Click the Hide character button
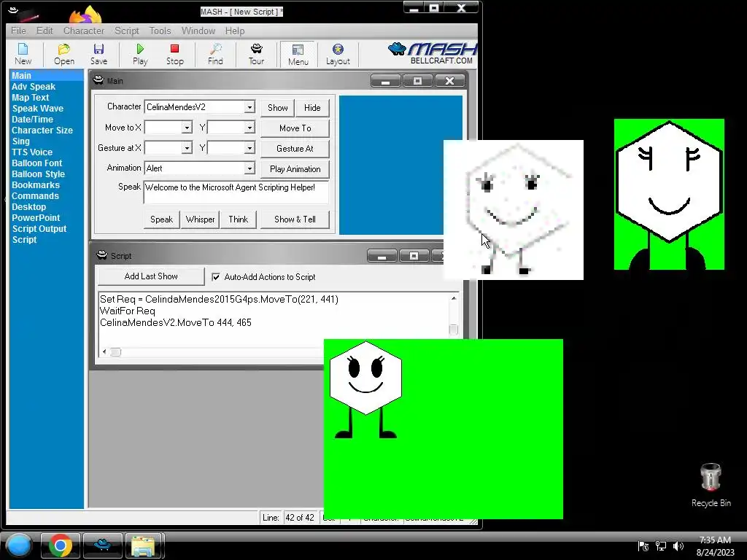The height and width of the screenshot is (560, 747). [312, 108]
